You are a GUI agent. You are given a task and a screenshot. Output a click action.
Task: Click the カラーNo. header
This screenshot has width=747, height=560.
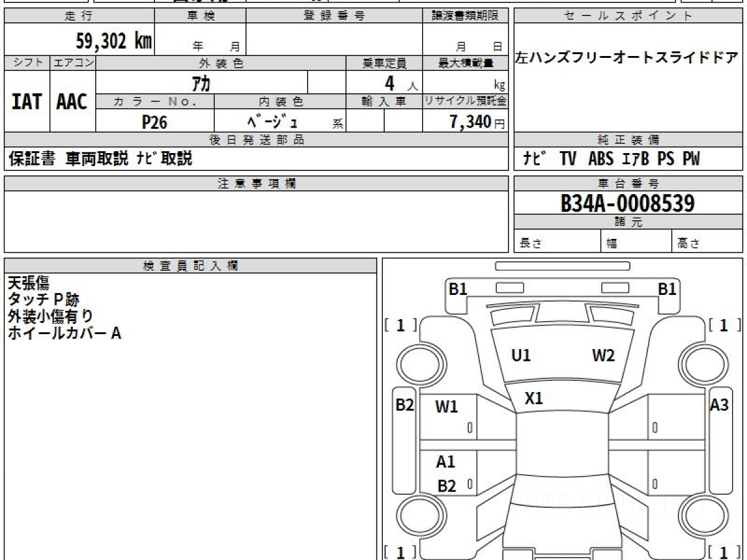[x=155, y=101]
